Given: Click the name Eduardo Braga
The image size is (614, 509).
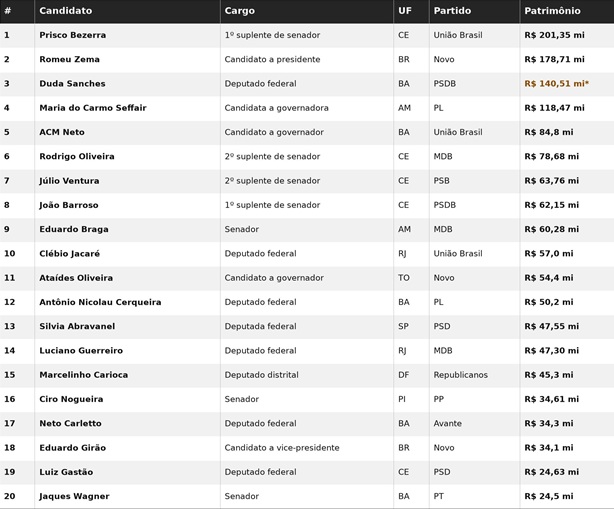Looking at the screenshot, I should 74,229.
